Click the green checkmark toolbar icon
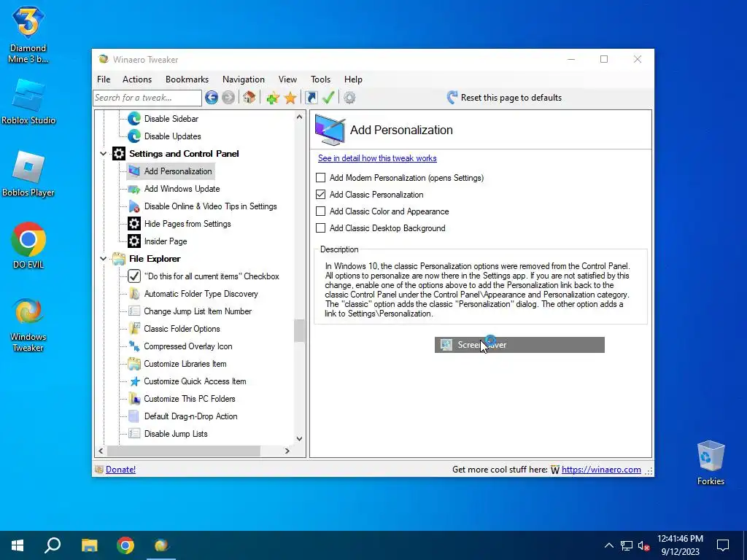 pos(328,98)
